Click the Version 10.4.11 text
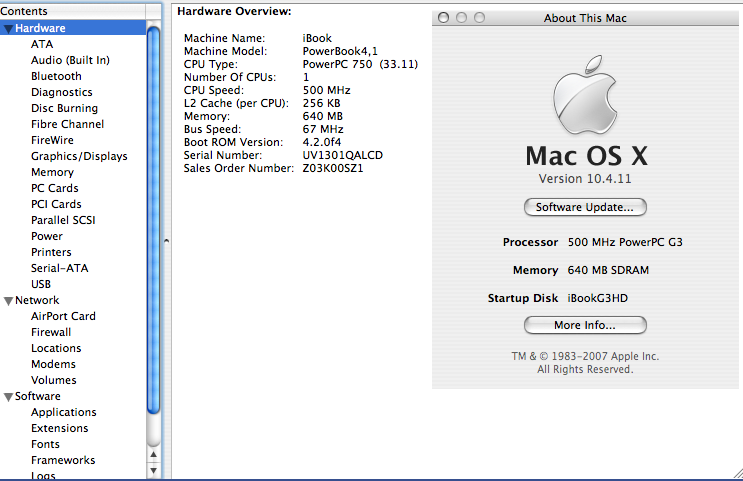 [585, 179]
